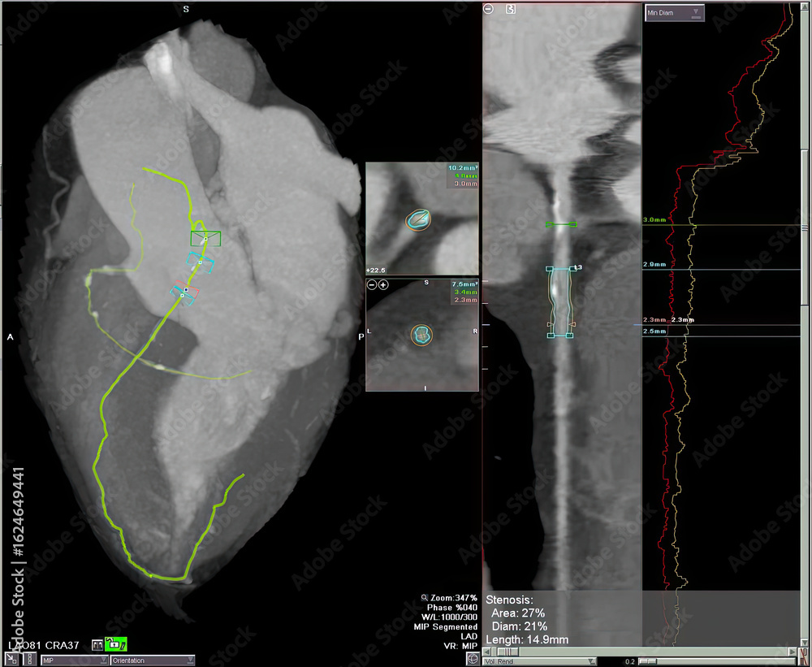The image size is (812, 667).
Task: Click the 2.3mm value in the lower cross-section overlay
Action: coord(466,300)
